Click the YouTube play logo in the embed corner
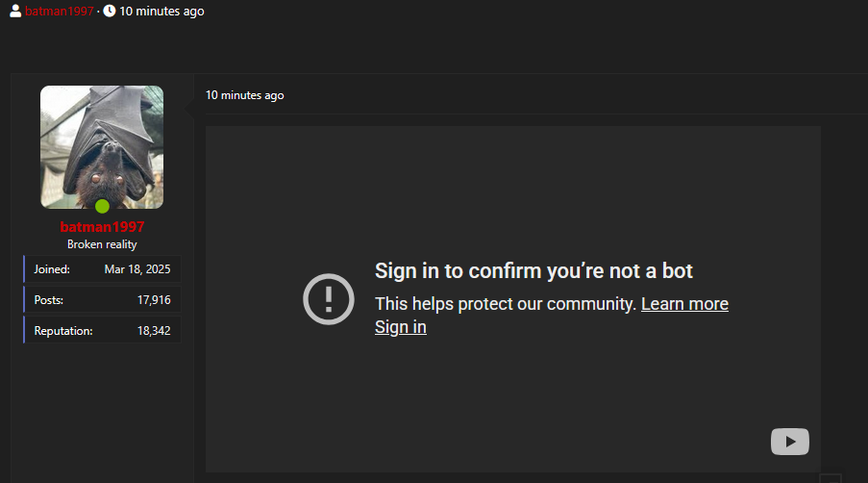Image resolution: width=868 pixels, height=483 pixels. pos(789,442)
